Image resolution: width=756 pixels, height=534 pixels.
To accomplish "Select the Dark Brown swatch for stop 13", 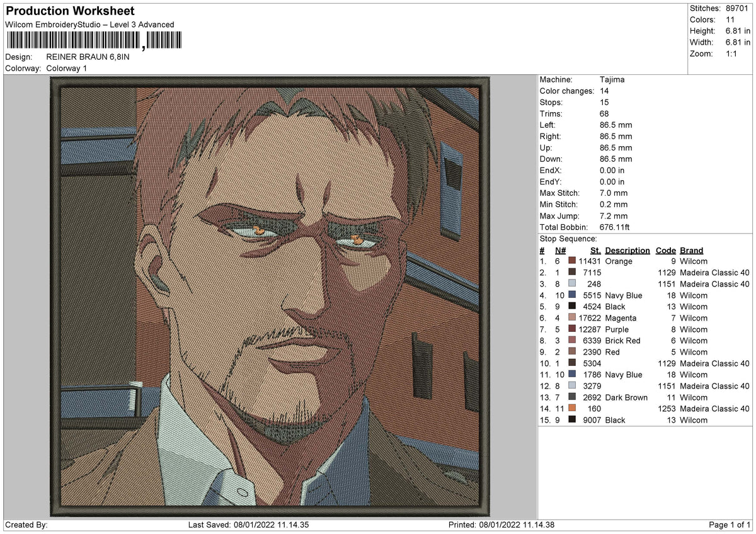I will (x=572, y=397).
